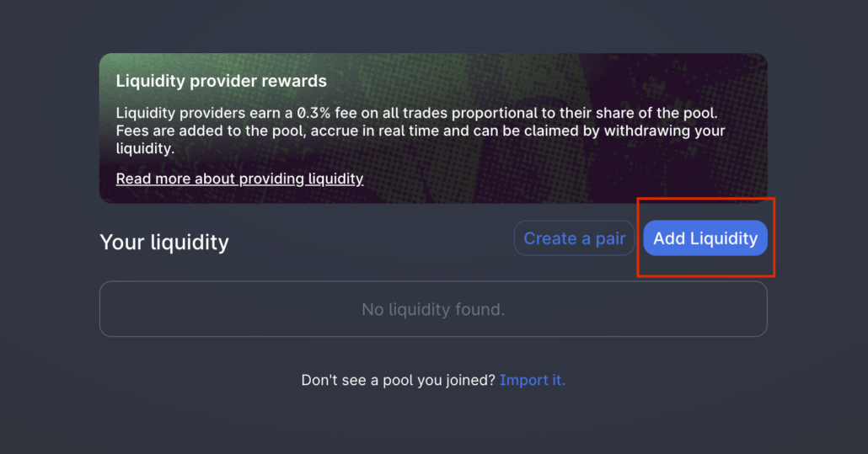Select the No liquidity found box
This screenshot has width=868, height=454.
[433, 309]
